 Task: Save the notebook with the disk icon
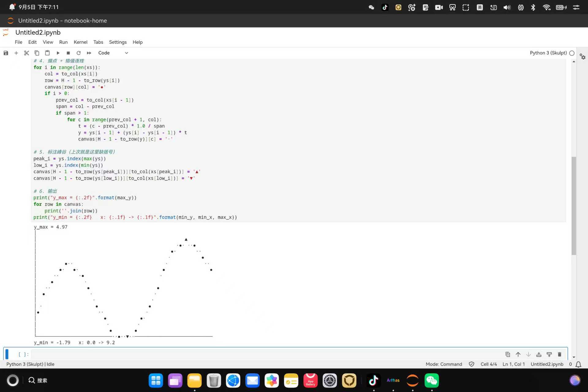[6, 53]
